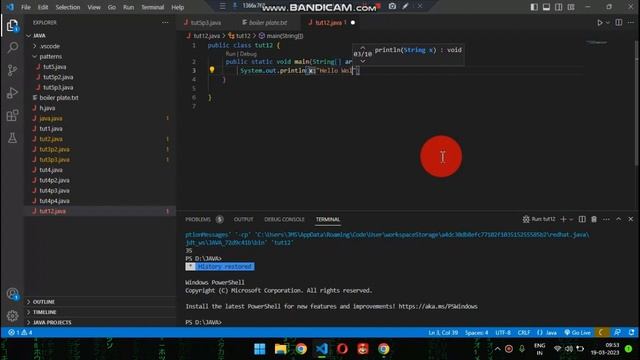Image resolution: width=640 pixels, height=360 pixels.
Task: Open the Explorer view in activity bar
Action: pos(12,26)
